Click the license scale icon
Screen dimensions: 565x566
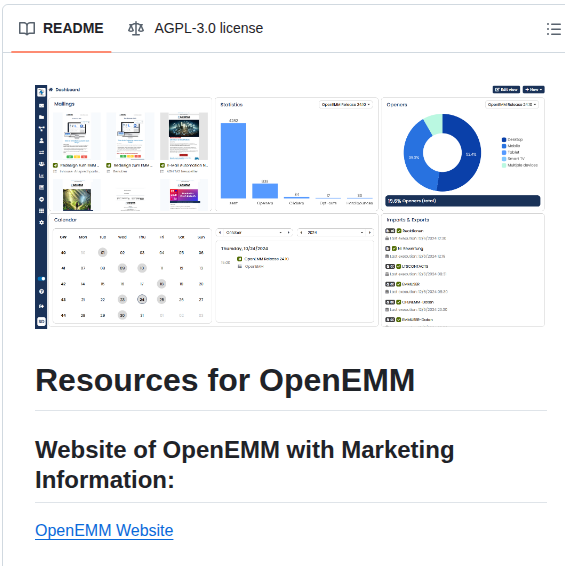pos(136,29)
